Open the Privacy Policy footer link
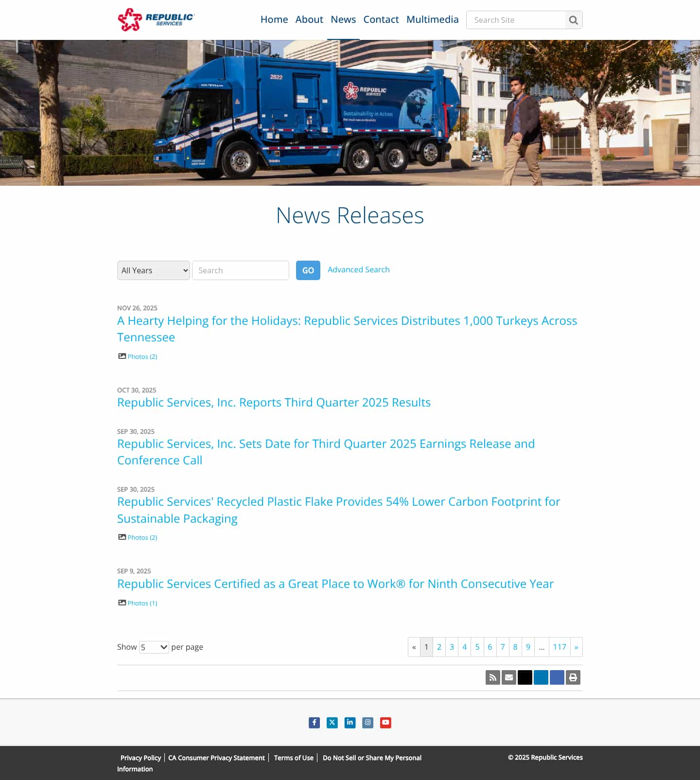700x780 pixels. pyautogui.click(x=140, y=758)
